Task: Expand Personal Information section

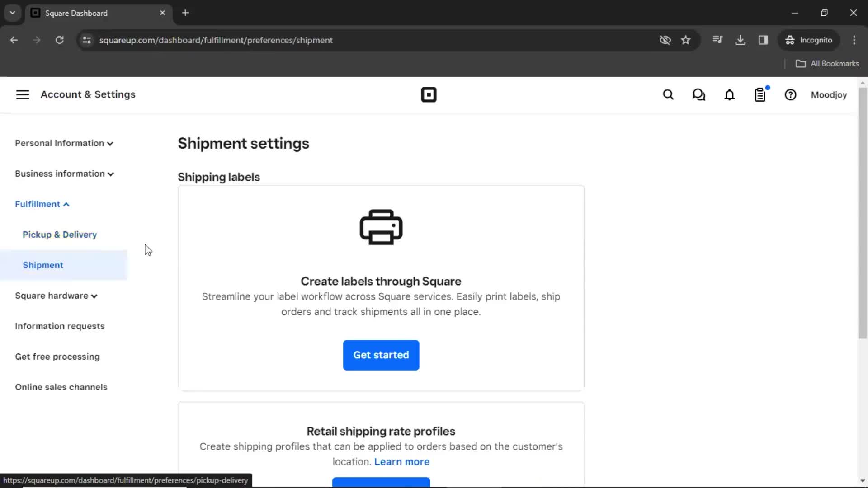Action: click(64, 143)
